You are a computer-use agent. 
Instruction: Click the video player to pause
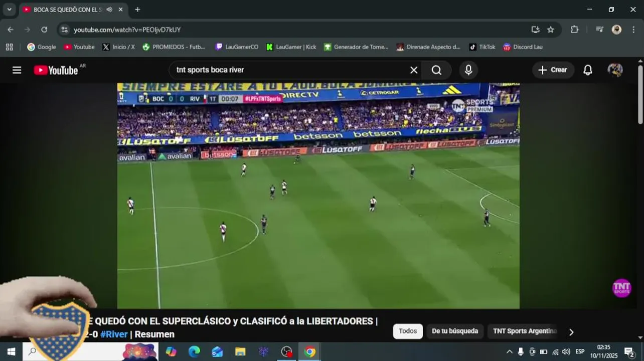[318, 196]
